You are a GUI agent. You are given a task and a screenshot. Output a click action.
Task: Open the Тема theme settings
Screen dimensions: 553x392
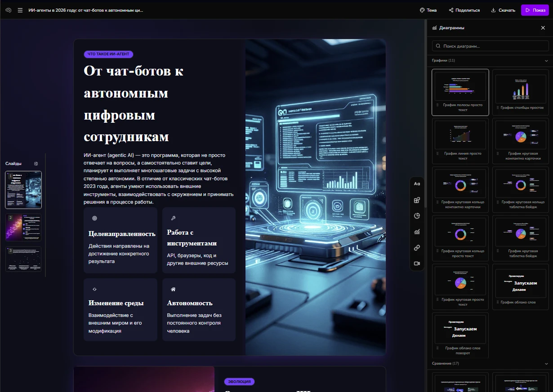tap(428, 10)
